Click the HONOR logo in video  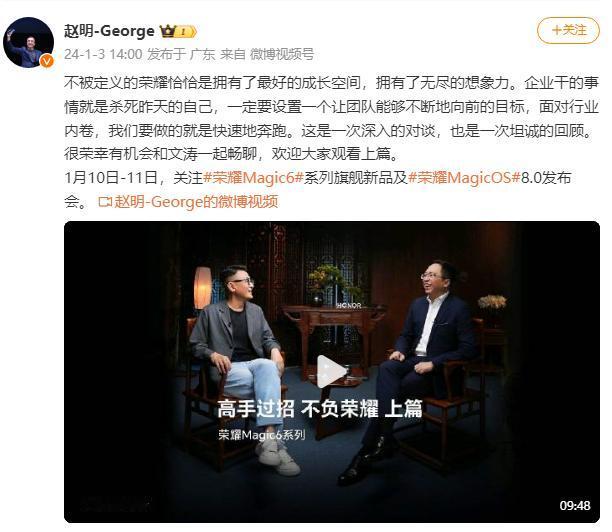click(349, 305)
